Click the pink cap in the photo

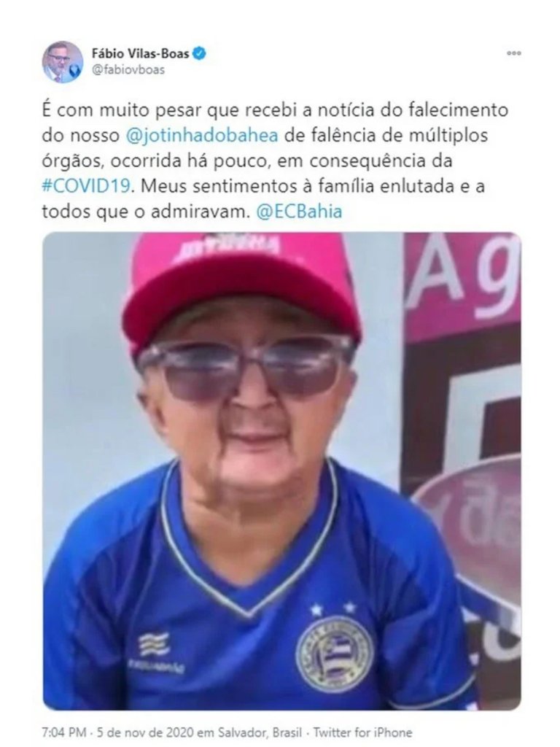point(241,290)
